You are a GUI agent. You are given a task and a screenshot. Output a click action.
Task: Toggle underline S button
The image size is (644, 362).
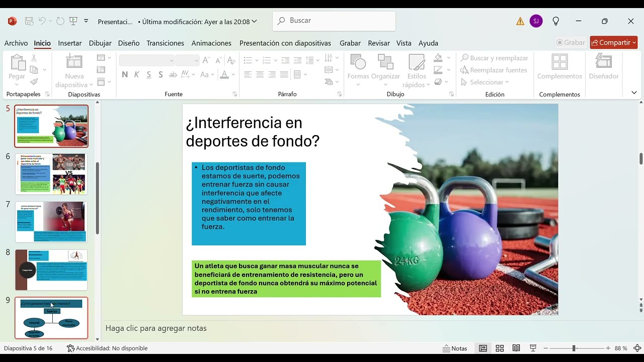[x=149, y=74]
